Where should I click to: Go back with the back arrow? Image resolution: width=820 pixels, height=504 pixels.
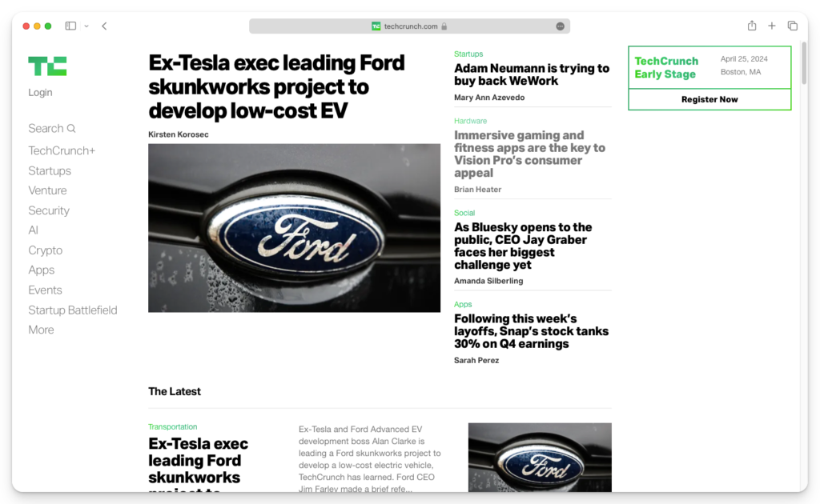point(104,26)
